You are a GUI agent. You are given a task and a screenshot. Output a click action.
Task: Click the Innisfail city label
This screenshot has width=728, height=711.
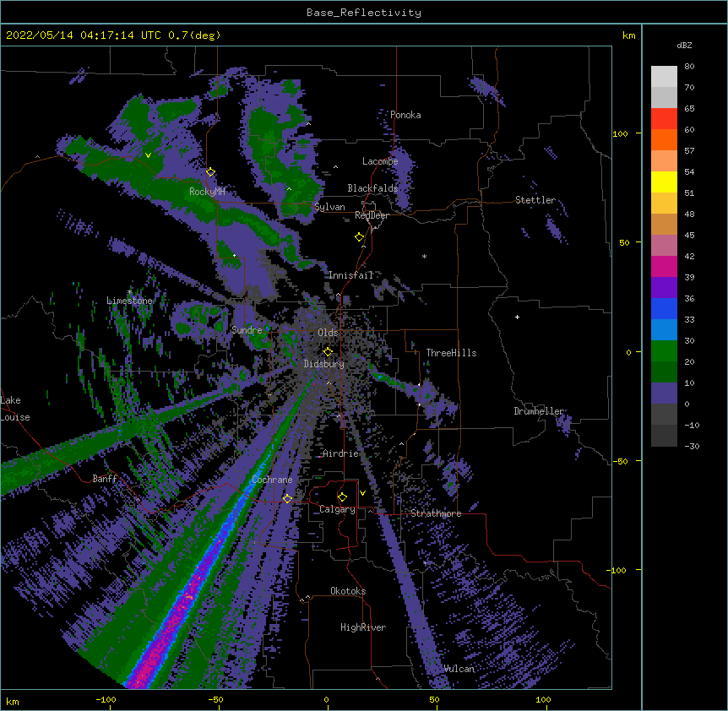351,275
